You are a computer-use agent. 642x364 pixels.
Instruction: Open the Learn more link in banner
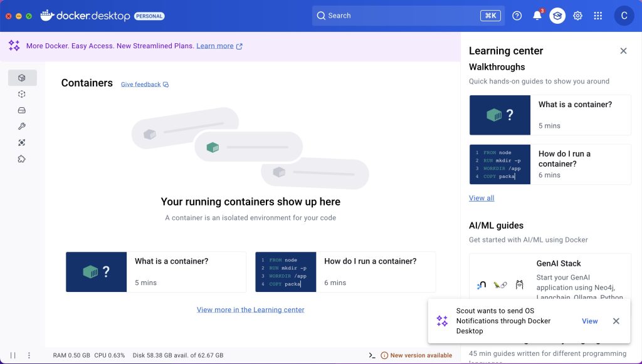tap(219, 46)
